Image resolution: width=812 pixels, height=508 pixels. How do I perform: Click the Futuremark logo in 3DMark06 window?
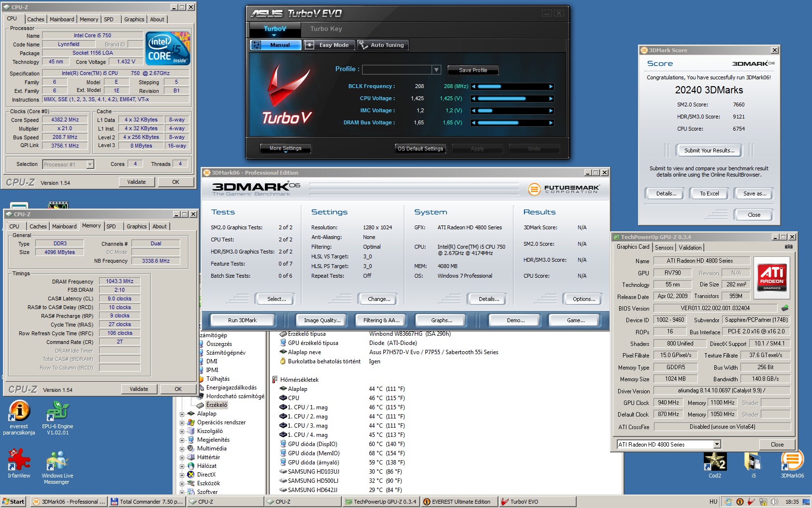[564, 189]
